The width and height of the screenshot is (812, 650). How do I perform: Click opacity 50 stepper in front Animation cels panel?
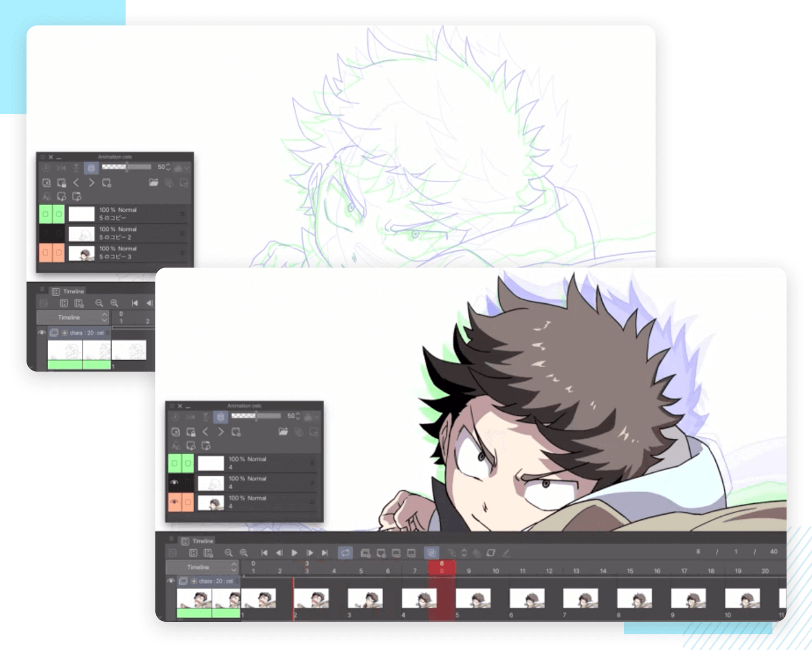[x=298, y=416]
